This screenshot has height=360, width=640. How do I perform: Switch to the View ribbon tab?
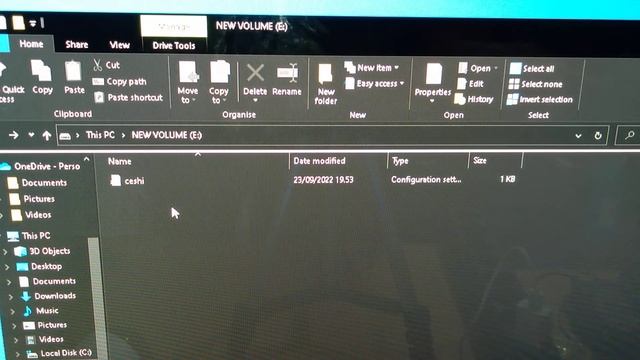pyautogui.click(x=119, y=45)
